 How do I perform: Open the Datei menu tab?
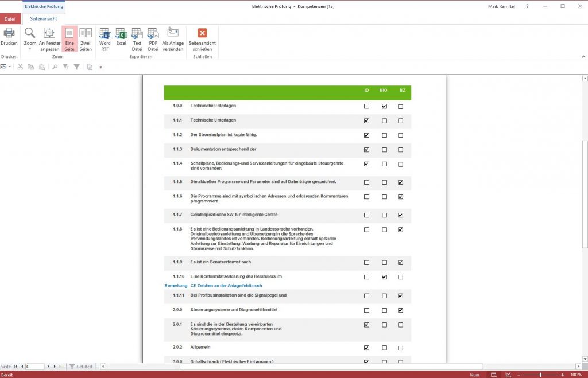(x=10, y=19)
